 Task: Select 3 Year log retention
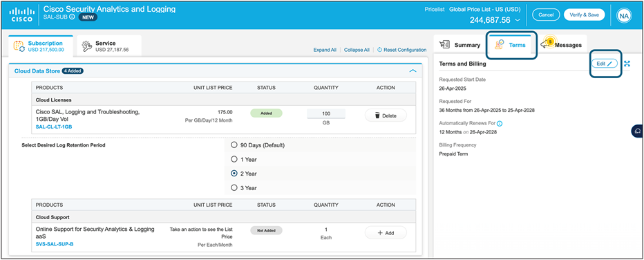pyautogui.click(x=234, y=187)
